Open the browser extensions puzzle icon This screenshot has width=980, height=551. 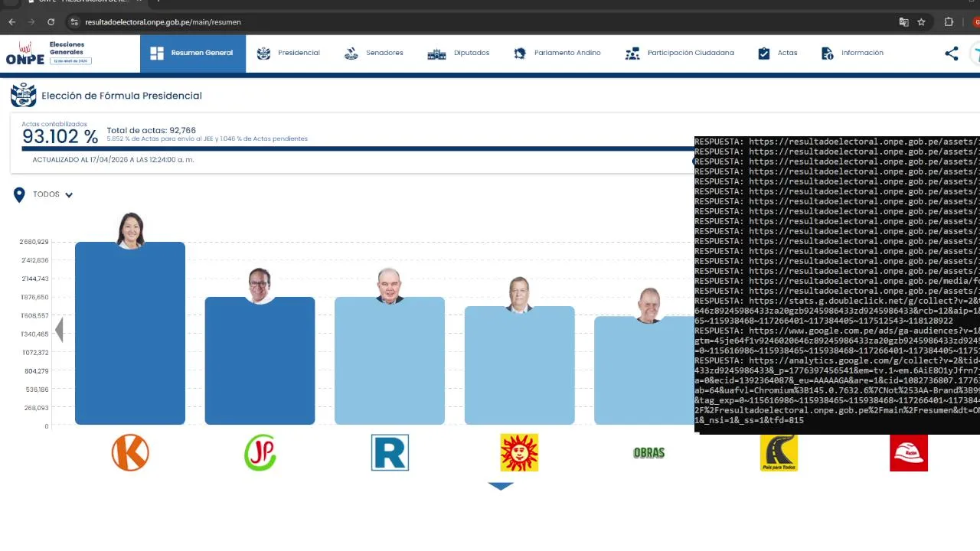949,22
